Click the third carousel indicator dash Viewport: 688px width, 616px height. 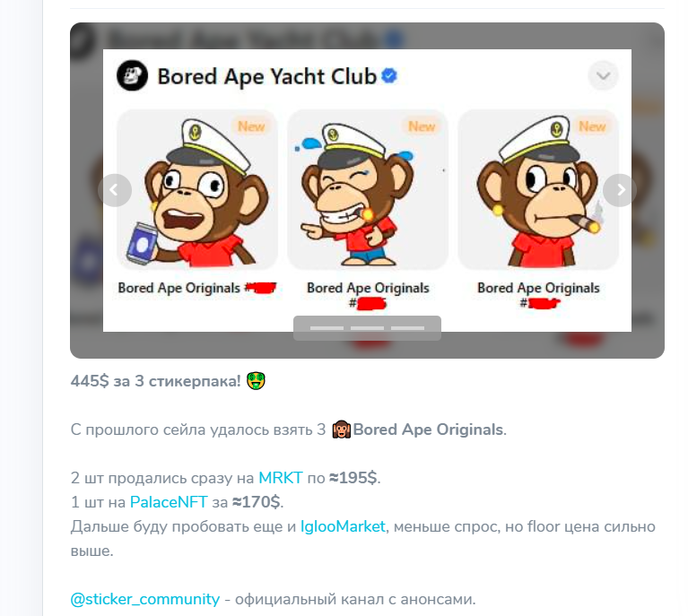click(407, 328)
